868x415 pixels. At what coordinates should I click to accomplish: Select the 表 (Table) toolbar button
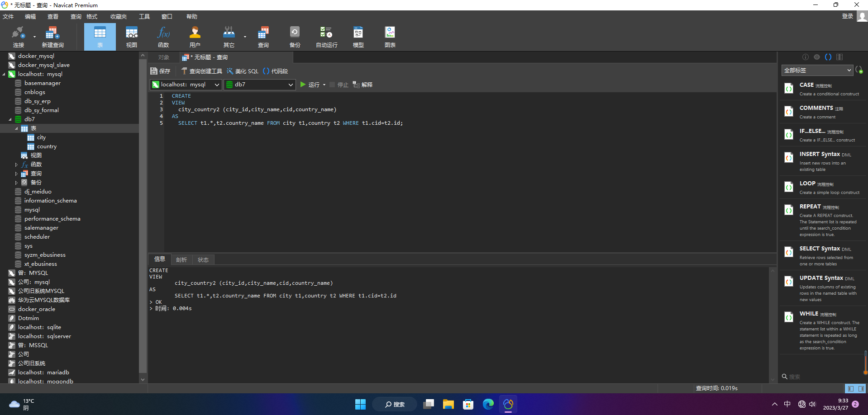(x=100, y=37)
